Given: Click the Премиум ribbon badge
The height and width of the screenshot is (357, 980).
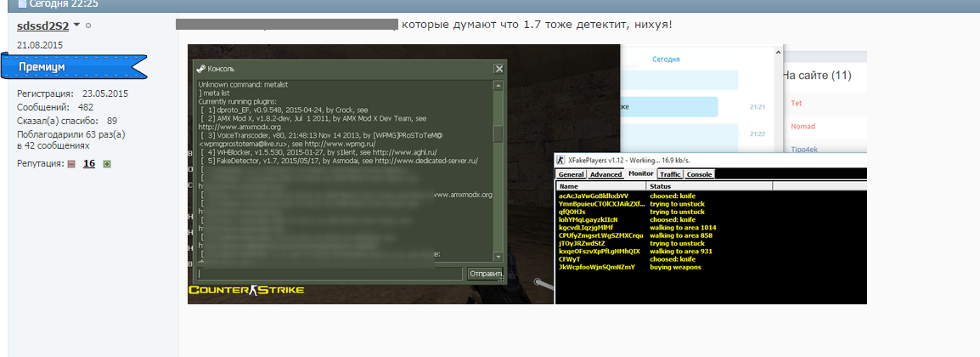Looking at the screenshot, I should coord(74,67).
